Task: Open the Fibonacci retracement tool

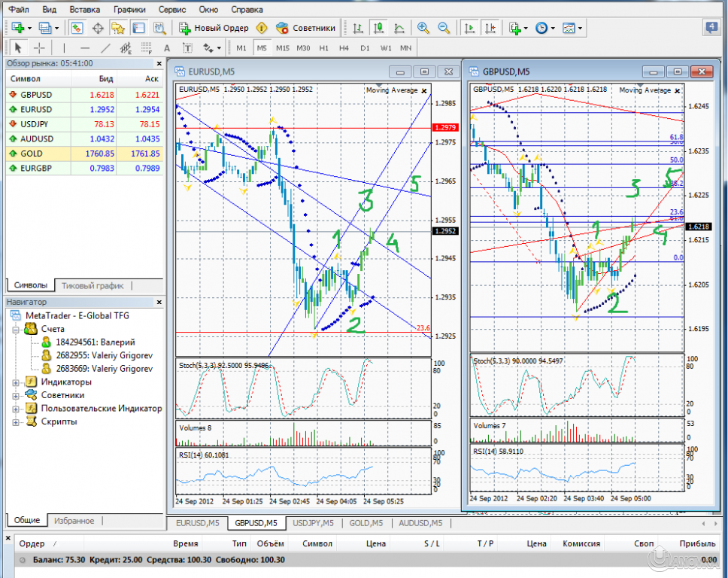Action: pyautogui.click(x=147, y=48)
